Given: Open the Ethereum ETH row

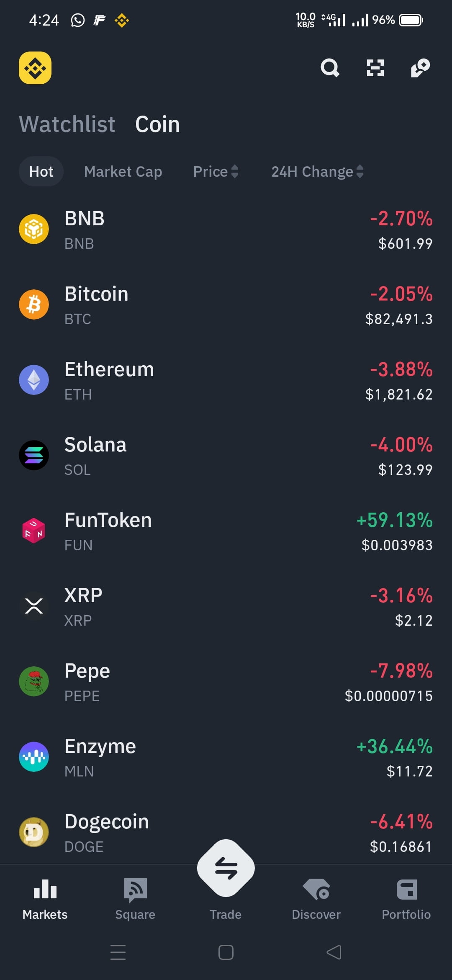Looking at the screenshot, I should click(226, 380).
